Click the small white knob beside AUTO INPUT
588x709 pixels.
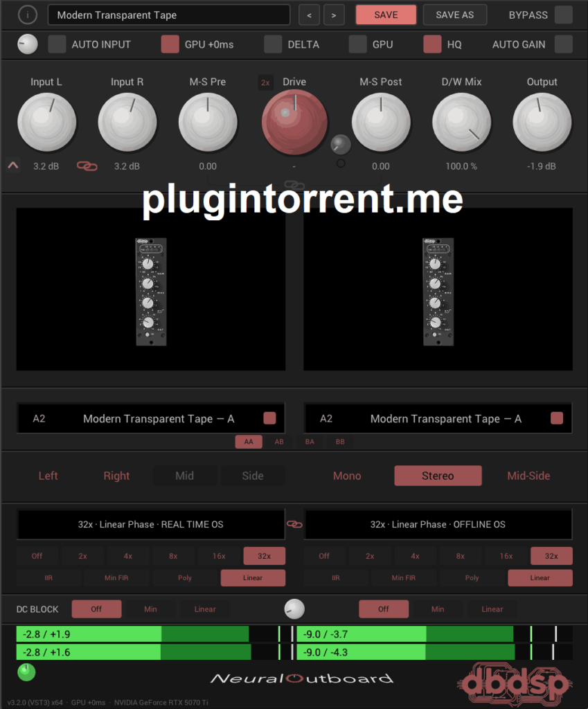(28, 44)
